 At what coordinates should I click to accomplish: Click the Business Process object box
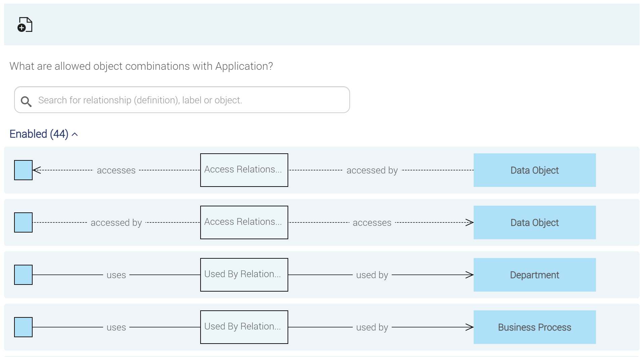click(534, 327)
